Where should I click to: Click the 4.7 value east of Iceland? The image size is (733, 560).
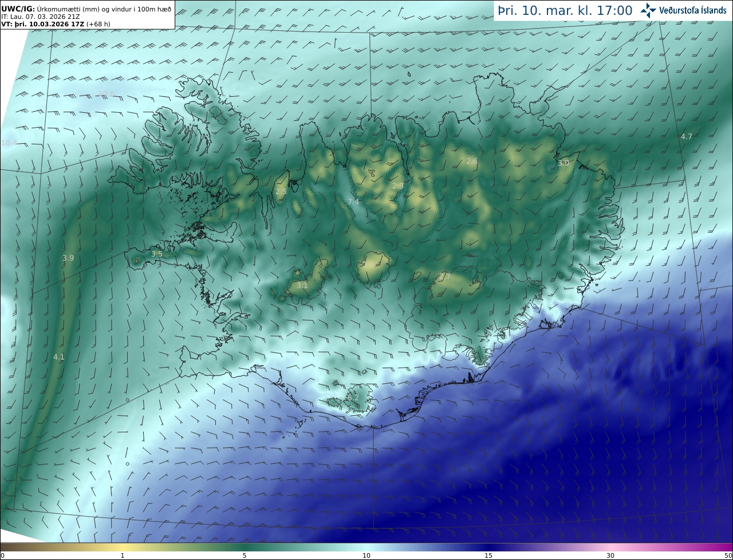(x=687, y=136)
